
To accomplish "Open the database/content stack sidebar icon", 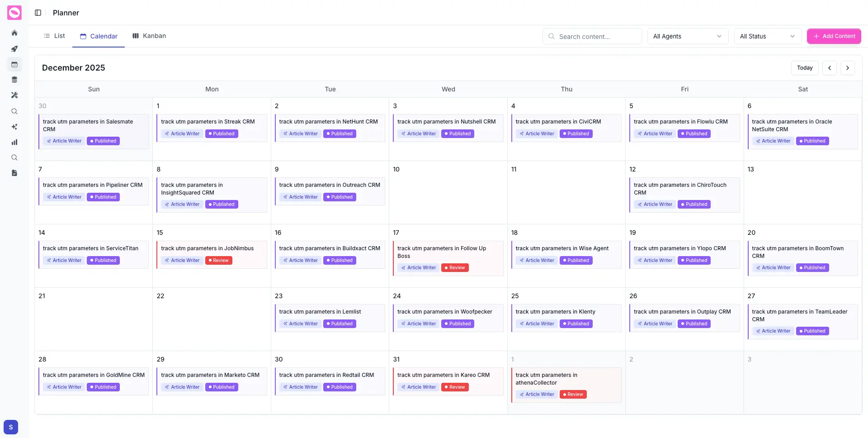I will click(x=14, y=80).
